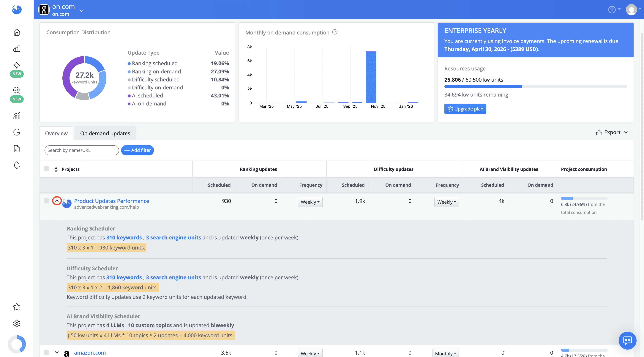Click the Upgrade plan button
The image size is (644, 357).
465,109
